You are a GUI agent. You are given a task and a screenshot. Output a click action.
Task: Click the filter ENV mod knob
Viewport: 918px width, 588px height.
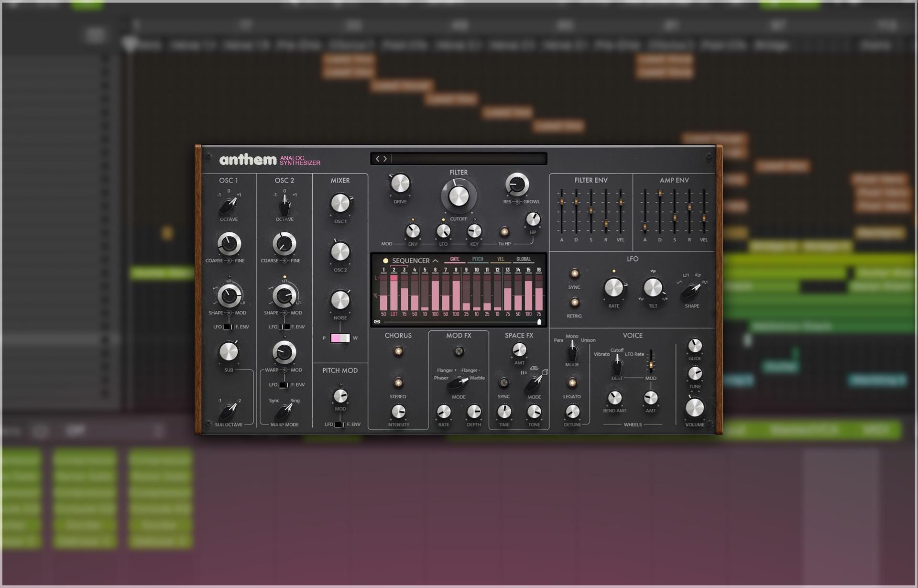[x=413, y=231]
